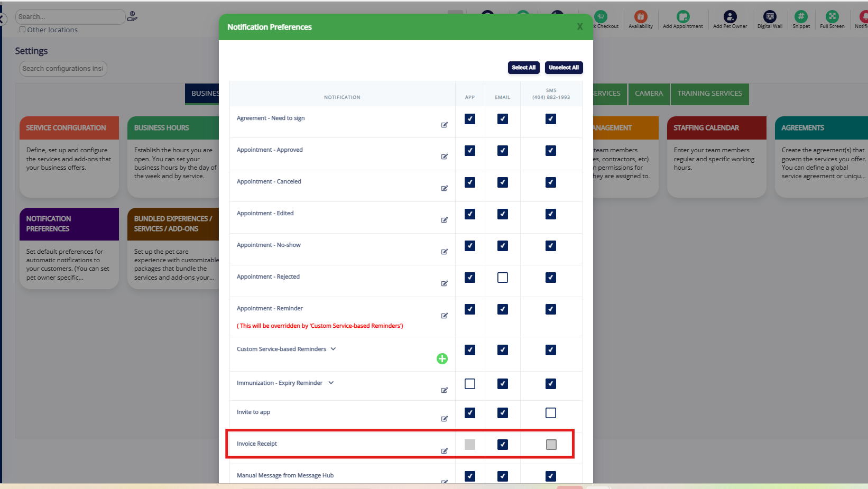Viewport: 868px width, 489px height.
Task: Click the Snippet hashtag icon
Action: 801,17
